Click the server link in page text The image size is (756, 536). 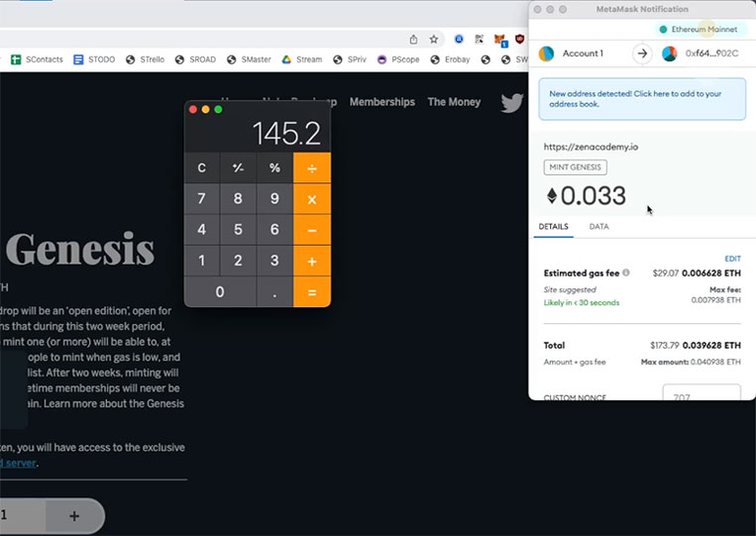coord(18,463)
